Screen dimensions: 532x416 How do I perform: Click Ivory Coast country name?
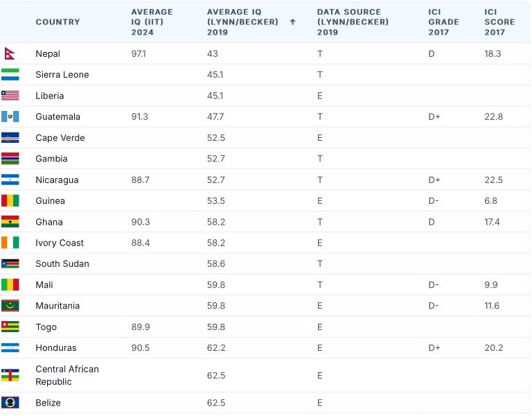click(60, 243)
